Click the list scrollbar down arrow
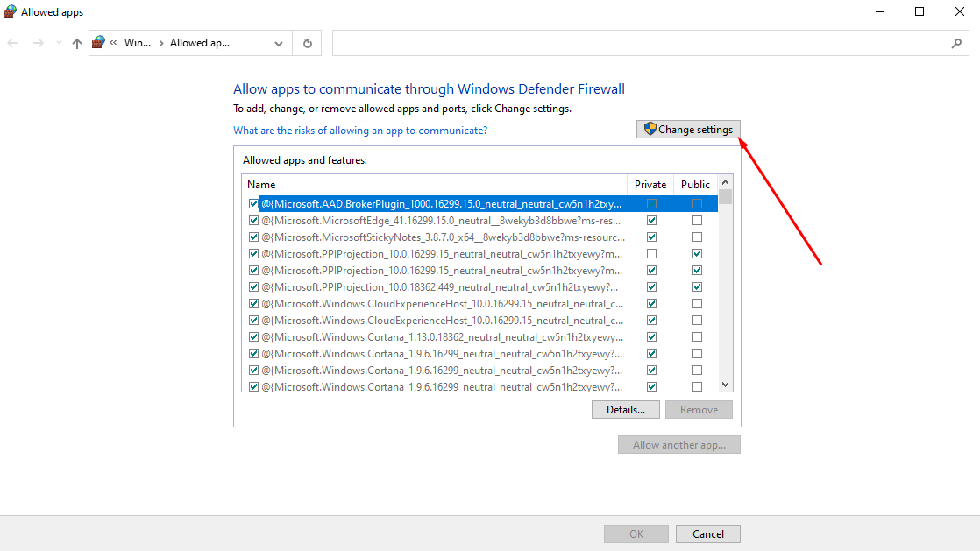 point(725,385)
